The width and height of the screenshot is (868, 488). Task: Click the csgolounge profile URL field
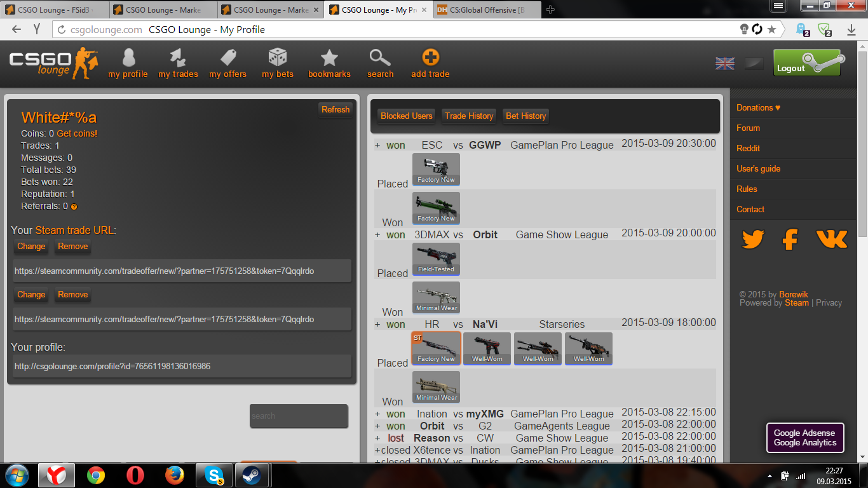[x=182, y=366]
